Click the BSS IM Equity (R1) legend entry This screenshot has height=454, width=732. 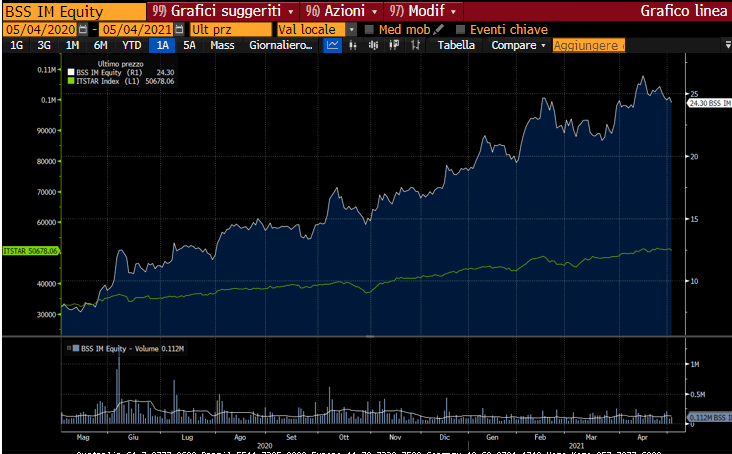coord(121,72)
